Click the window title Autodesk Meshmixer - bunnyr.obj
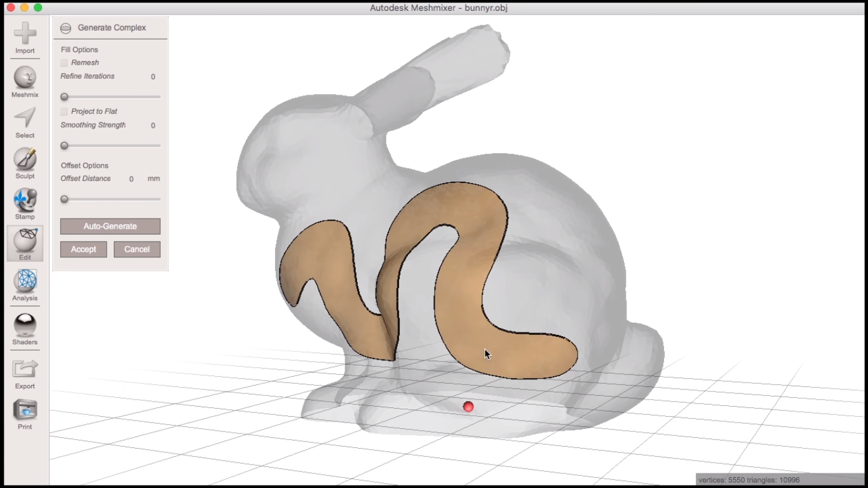Viewport: 868px width, 488px height. (x=438, y=8)
